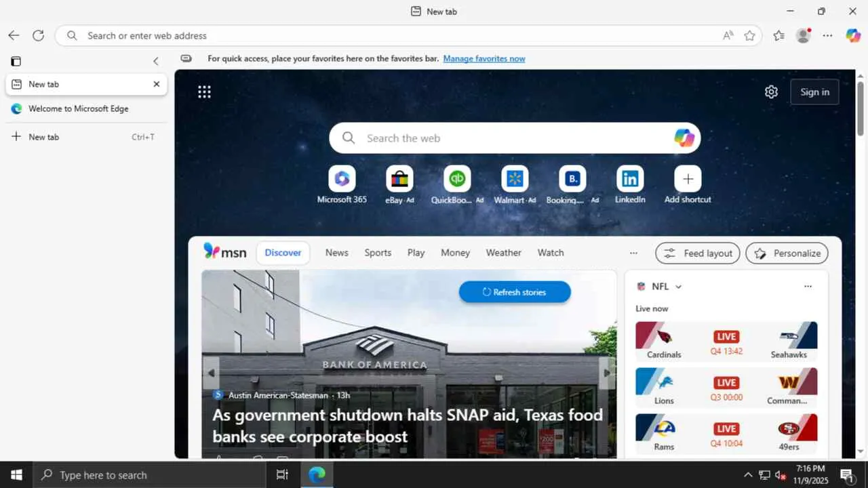Go to previous story with left arrow

pos(212,373)
